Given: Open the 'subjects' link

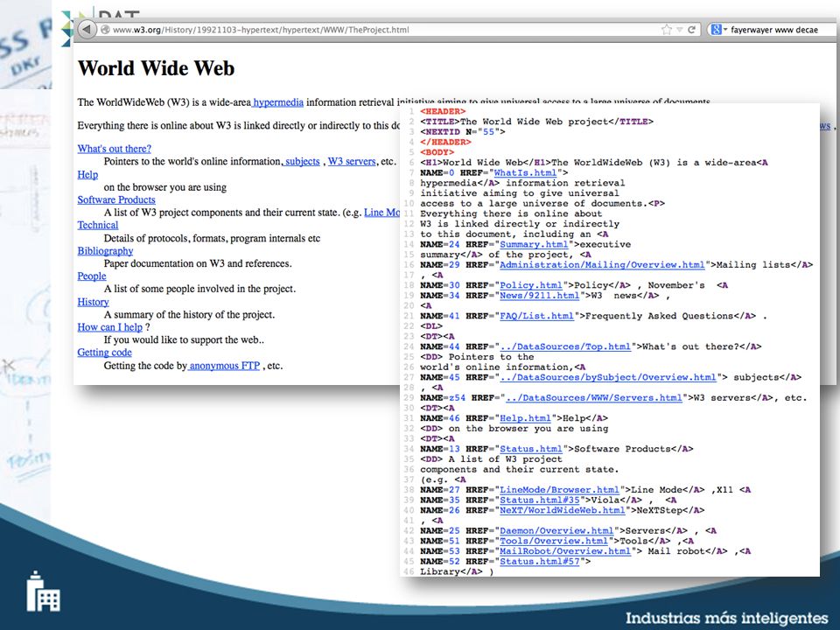Looking at the screenshot, I should 302,161.
